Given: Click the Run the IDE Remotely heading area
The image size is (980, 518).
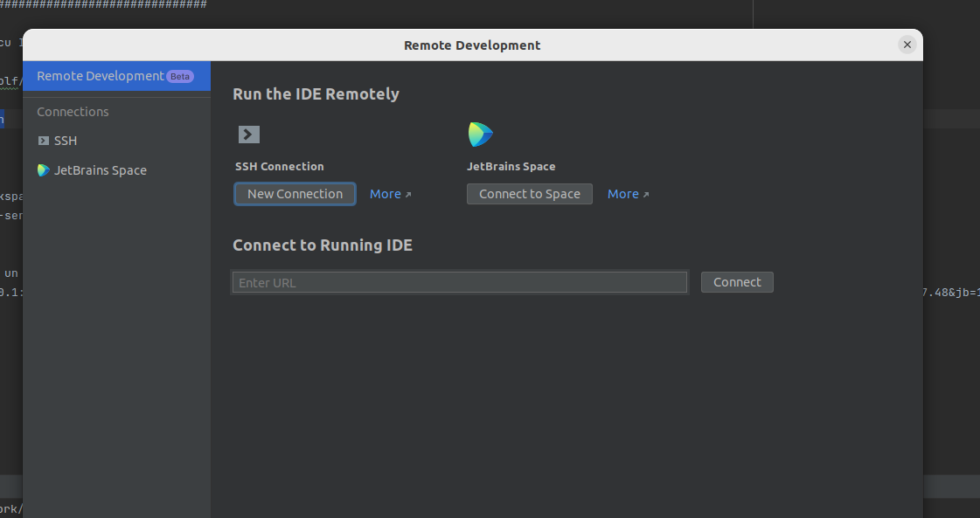Looking at the screenshot, I should [316, 93].
